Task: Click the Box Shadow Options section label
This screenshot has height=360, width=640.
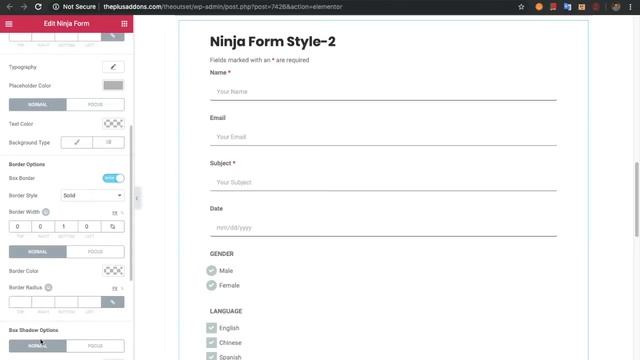Action: point(33,330)
